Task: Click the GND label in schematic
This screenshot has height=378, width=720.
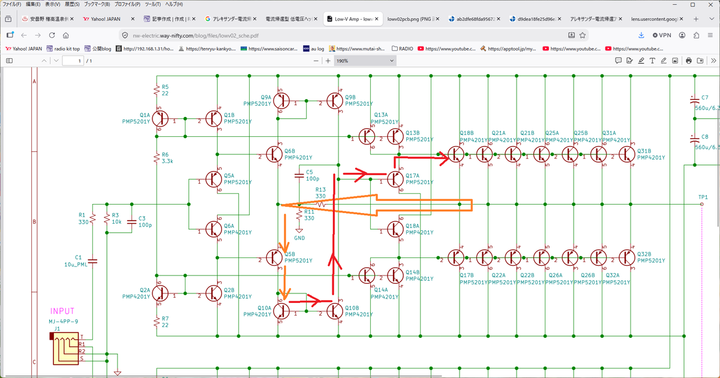Action: tap(299, 238)
